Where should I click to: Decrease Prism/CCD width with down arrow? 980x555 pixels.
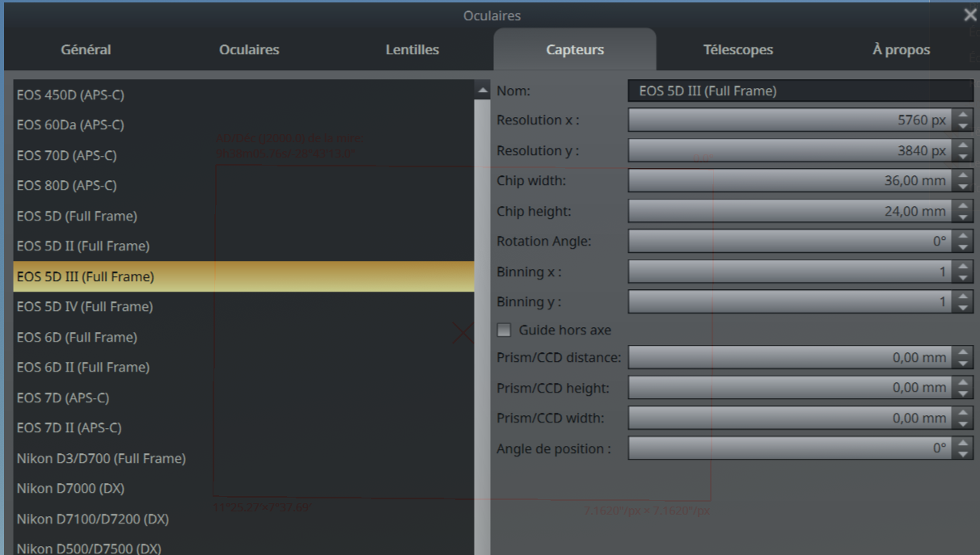coord(962,423)
